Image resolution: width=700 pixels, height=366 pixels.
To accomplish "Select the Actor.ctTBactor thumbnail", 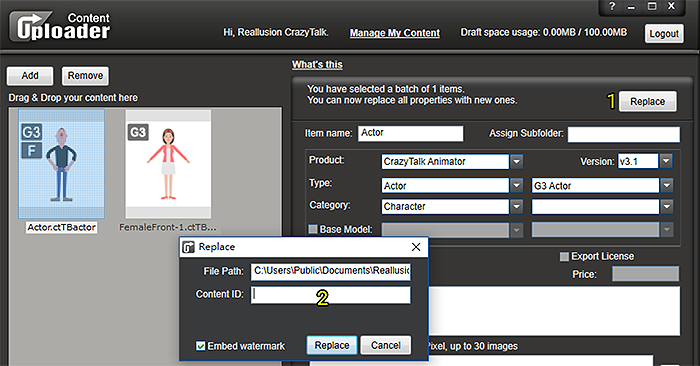I will click(62, 164).
